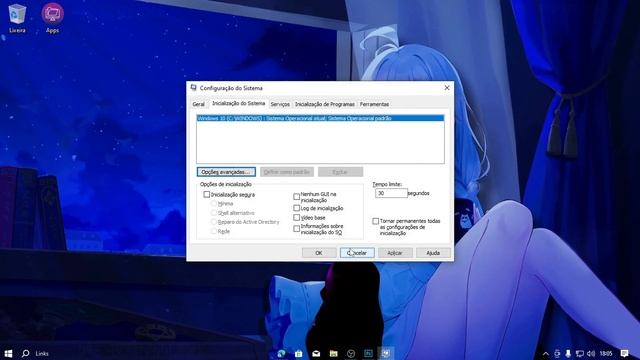Open Photoshop from the taskbar
This screenshot has width=640, height=360.
pos(368,353)
